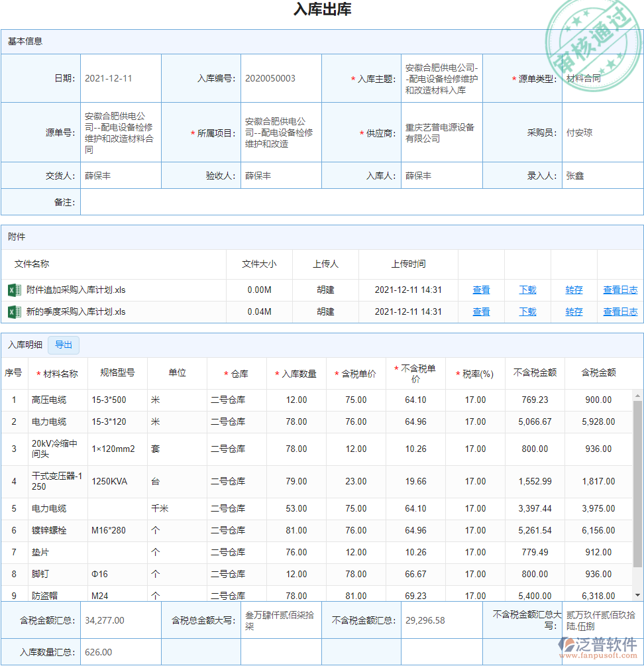The image size is (644, 666).
Task: Click the Excel icon beside 附件追加采购入库计划.xls
Action: click(13, 290)
